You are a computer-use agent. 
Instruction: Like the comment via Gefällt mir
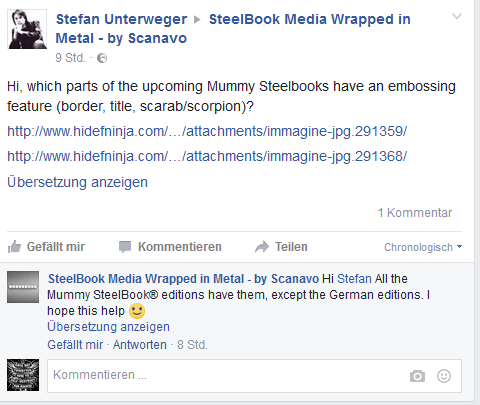tap(75, 345)
